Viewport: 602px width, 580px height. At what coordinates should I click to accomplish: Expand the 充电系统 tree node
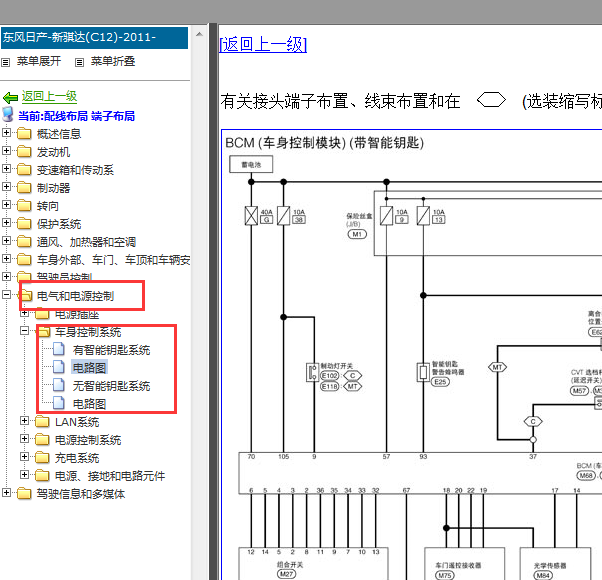tap(24, 457)
